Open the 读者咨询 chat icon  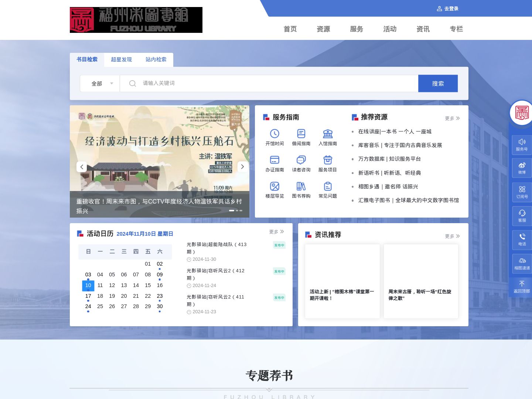(301, 160)
